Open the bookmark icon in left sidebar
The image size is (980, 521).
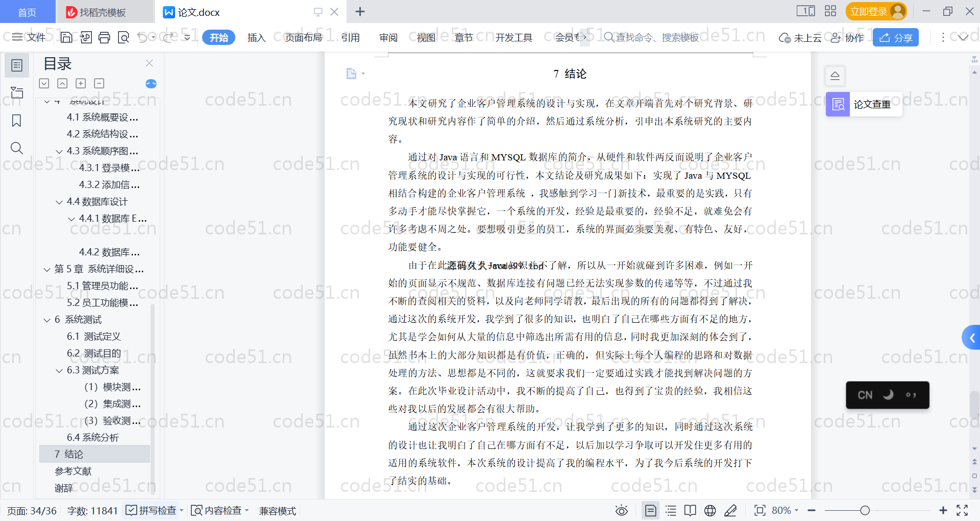pyautogui.click(x=17, y=121)
